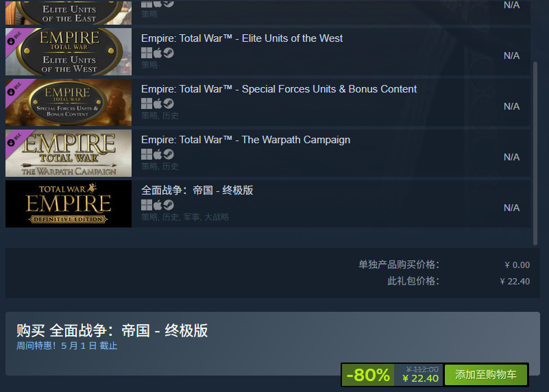Image resolution: width=549 pixels, height=392 pixels.
Task: Click Windows icon for Special Forces Units
Action: [147, 103]
